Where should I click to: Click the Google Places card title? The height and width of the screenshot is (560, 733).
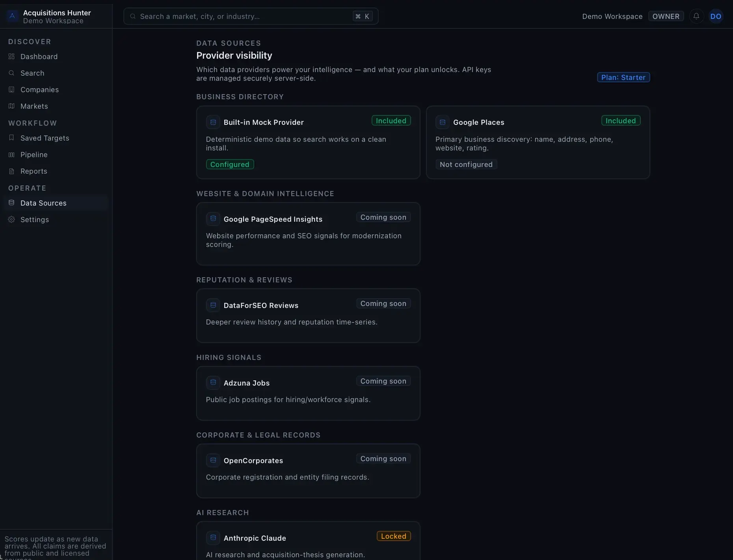tap(478, 122)
